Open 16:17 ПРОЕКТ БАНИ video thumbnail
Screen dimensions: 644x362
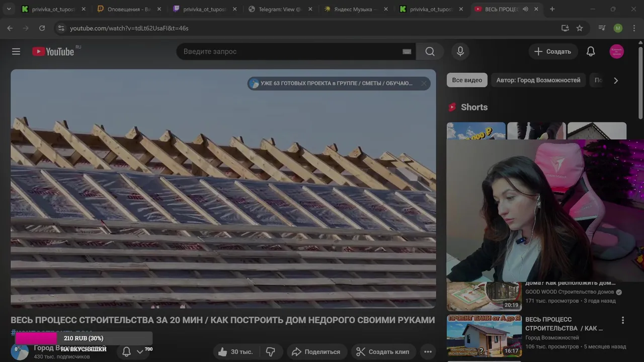click(484, 335)
